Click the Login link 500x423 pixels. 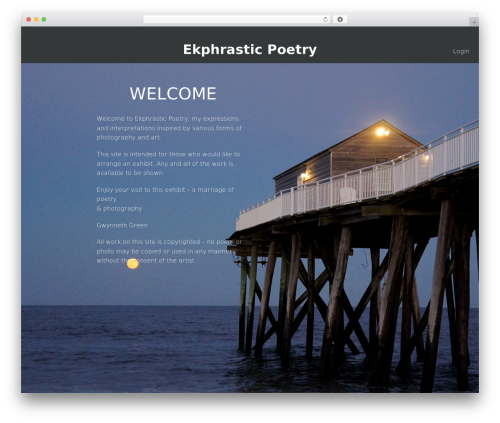pyautogui.click(x=461, y=51)
